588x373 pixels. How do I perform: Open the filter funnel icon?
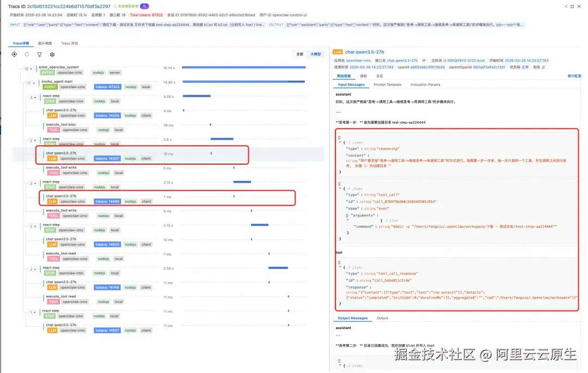pos(39,54)
